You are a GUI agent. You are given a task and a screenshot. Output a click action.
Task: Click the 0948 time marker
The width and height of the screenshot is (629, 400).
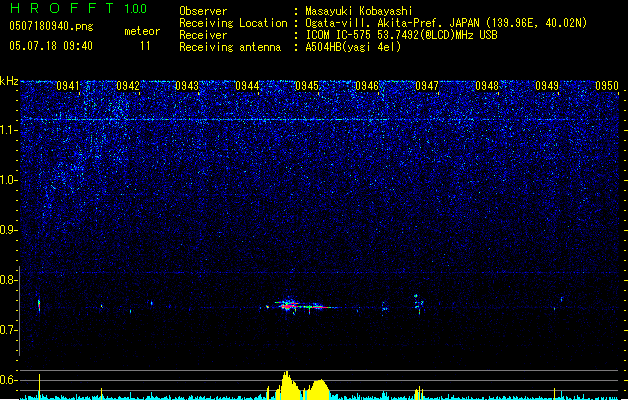pyautogui.click(x=487, y=86)
